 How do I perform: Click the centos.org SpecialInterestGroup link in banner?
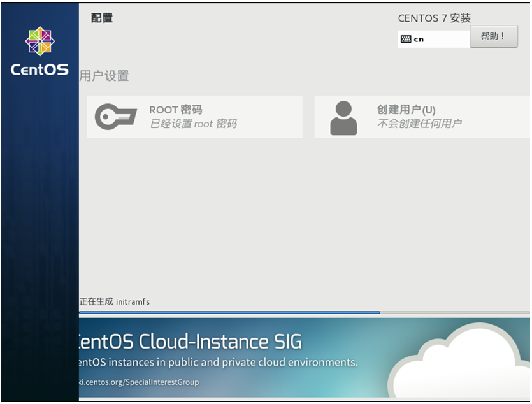[x=139, y=382]
